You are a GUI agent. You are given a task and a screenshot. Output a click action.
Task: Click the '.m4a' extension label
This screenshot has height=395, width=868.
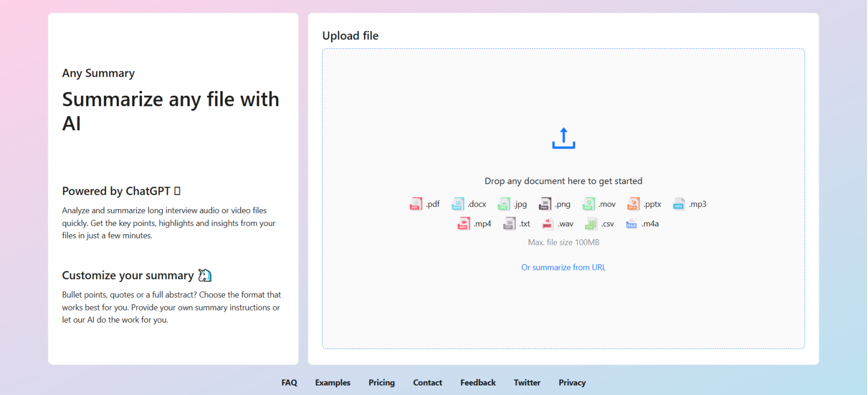(x=650, y=224)
